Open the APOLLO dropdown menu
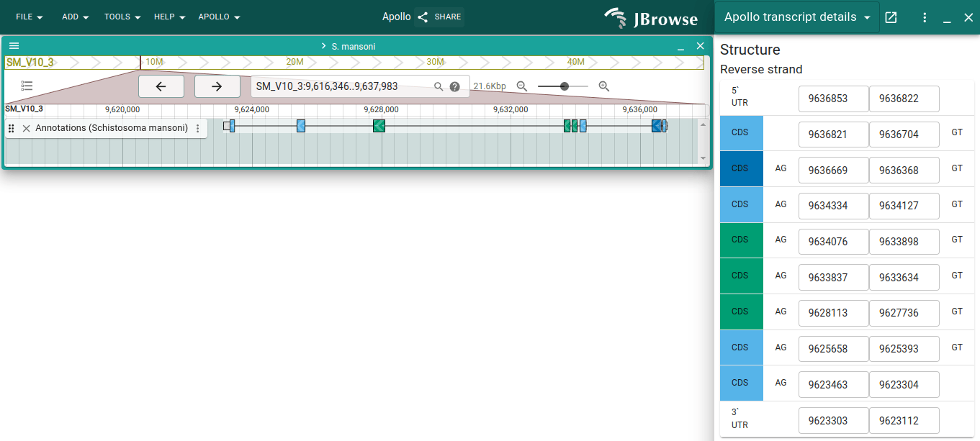This screenshot has height=441, width=980. pyautogui.click(x=219, y=17)
